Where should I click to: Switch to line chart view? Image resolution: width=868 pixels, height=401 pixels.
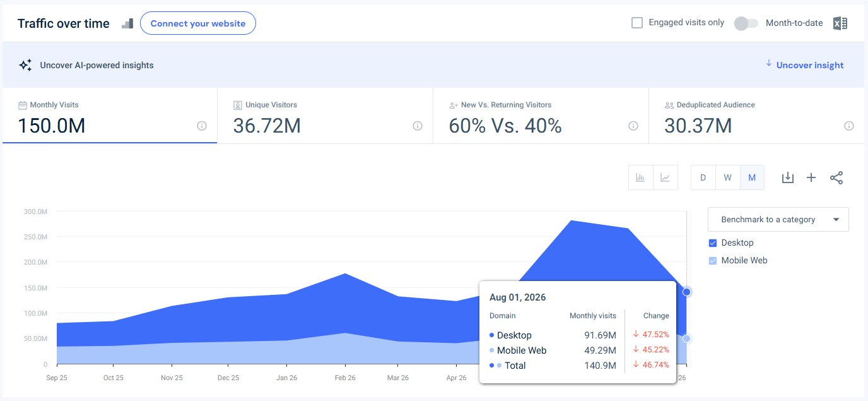coord(665,177)
